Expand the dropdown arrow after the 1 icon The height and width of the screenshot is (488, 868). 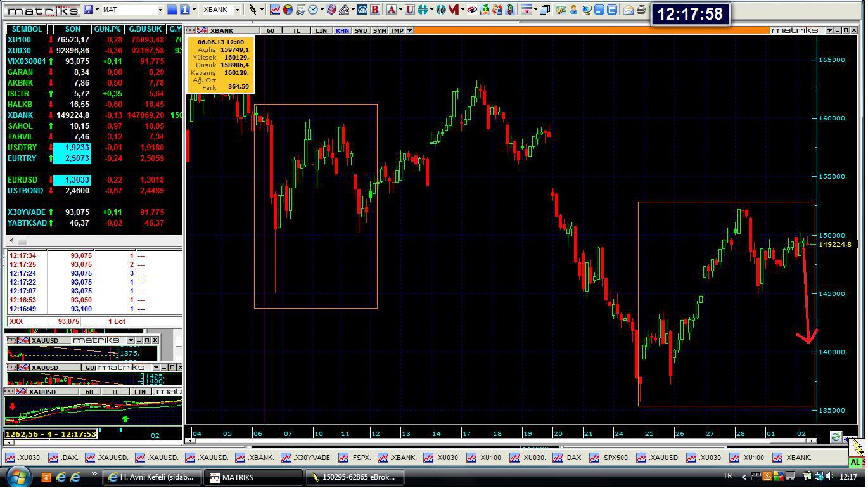tap(193, 10)
